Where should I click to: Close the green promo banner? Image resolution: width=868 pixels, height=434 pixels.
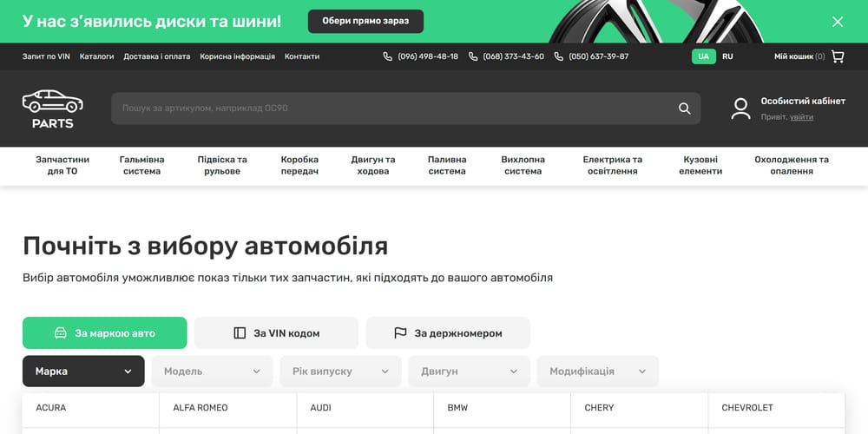838,22
